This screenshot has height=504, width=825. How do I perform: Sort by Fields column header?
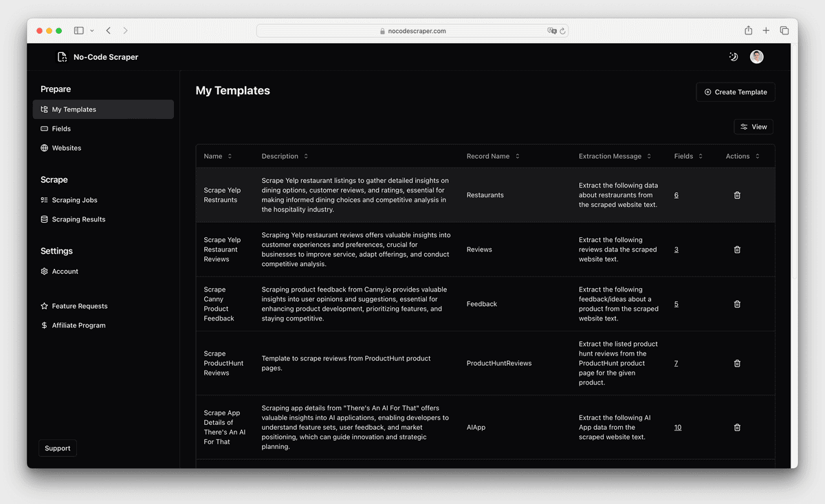(688, 156)
